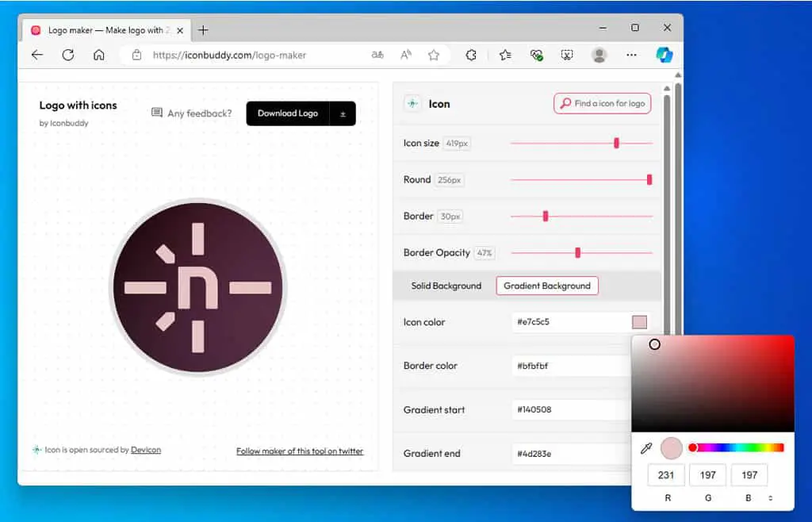The width and height of the screenshot is (812, 522).
Task: Click the Download Logo button
Action: tap(288, 113)
